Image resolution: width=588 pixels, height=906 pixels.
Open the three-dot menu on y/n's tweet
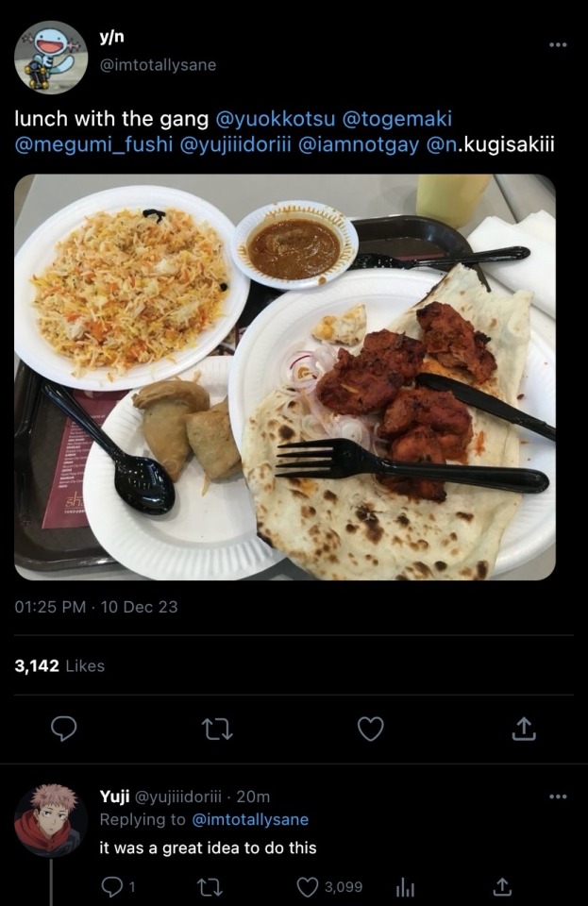point(558,45)
